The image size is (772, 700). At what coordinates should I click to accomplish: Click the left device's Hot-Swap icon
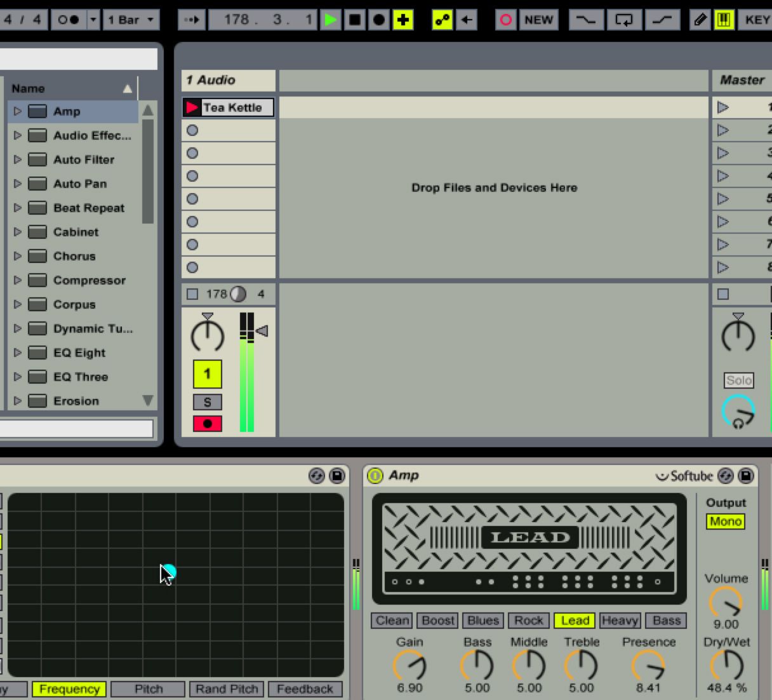(x=316, y=476)
